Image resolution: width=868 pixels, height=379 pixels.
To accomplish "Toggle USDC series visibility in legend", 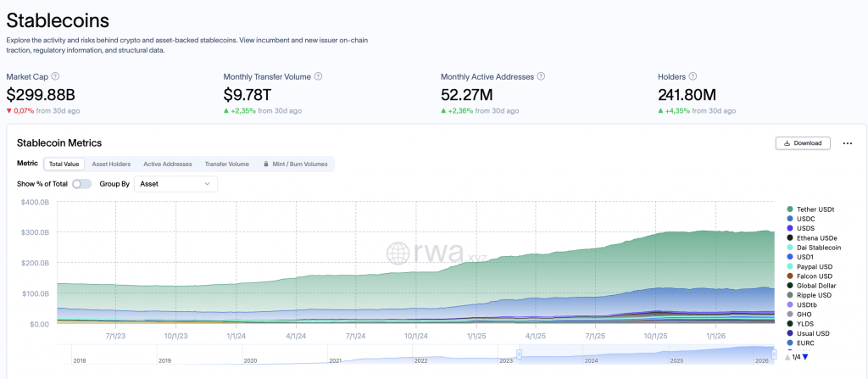I will (x=805, y=219).
